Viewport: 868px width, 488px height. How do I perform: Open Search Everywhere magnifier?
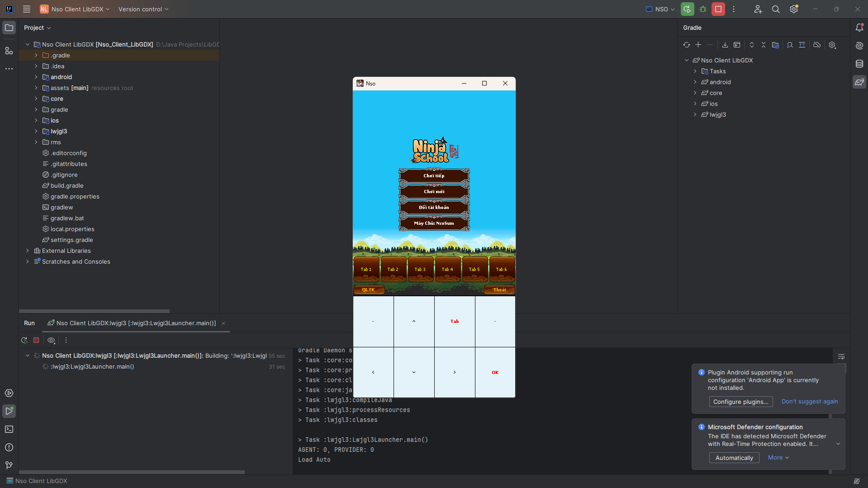point(776,9)
